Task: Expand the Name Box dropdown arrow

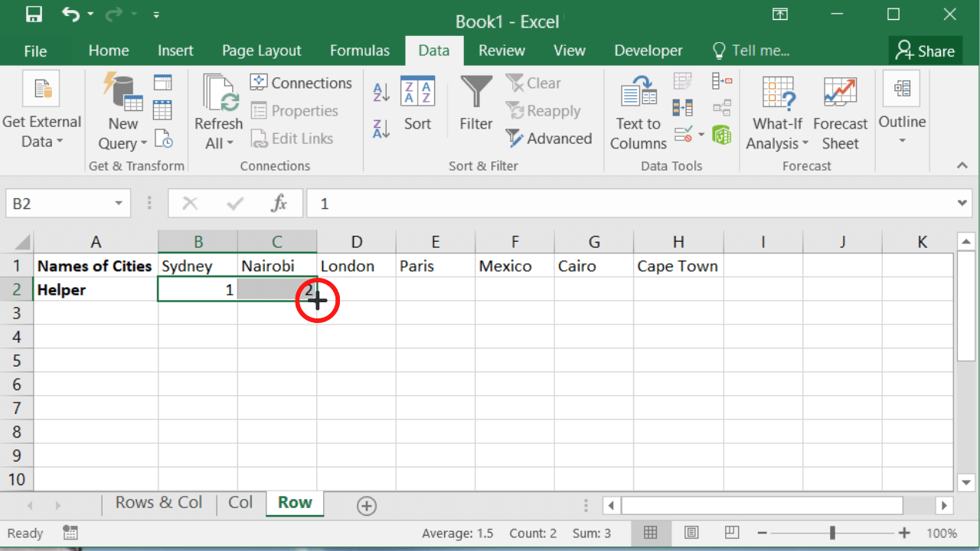Action: [119, 204]
